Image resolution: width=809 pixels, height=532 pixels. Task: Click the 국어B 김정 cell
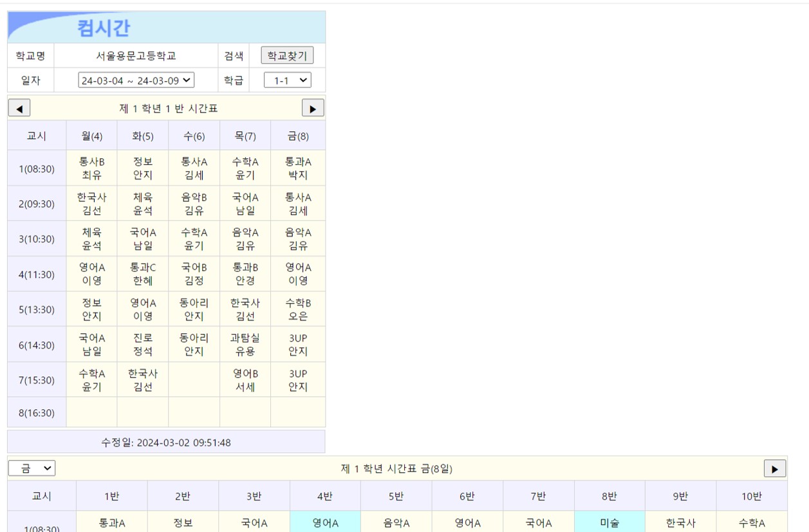(x=194, y=274)
